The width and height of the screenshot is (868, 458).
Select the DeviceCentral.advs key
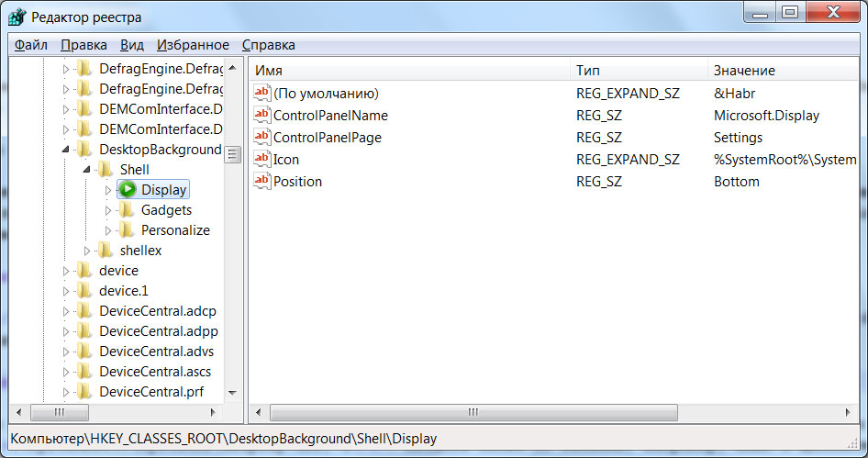[156, 352]
